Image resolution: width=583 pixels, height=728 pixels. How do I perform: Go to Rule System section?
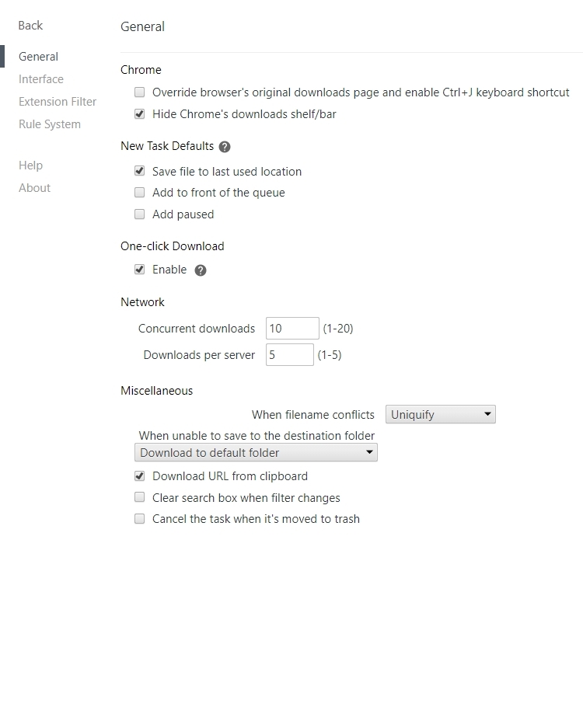[x=50, y=124]
